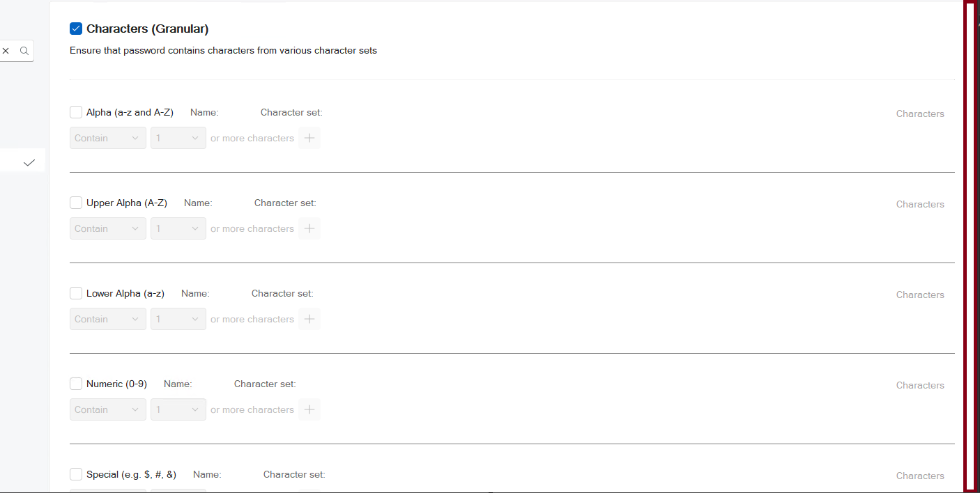The height and width of the screenshot is (493, 980).
Task: Open the Characters link for Special row
Action: pyautogui.click(x=920, y=476)
